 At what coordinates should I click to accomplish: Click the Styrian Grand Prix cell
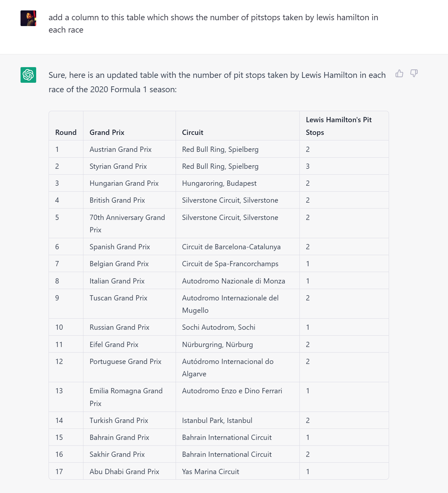(118, 166)
